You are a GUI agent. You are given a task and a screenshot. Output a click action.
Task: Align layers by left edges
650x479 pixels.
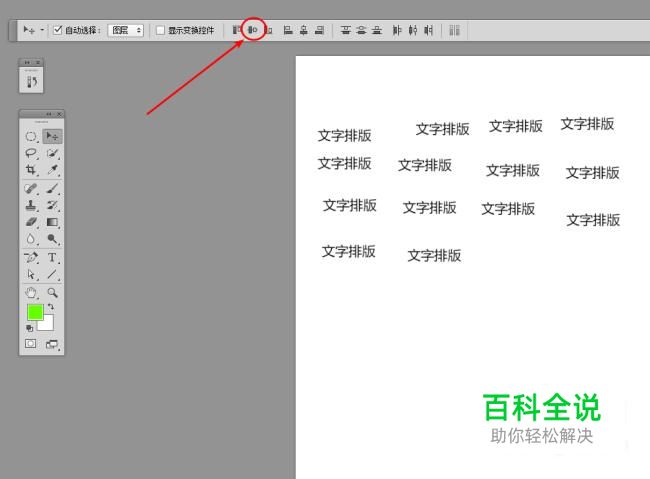click(x=288, y=30)
